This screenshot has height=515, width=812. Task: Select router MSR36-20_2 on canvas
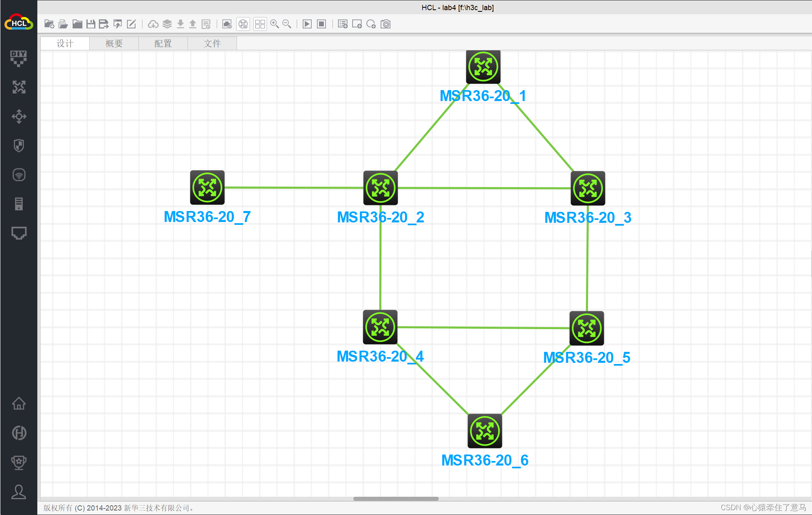tap(380, 188)
